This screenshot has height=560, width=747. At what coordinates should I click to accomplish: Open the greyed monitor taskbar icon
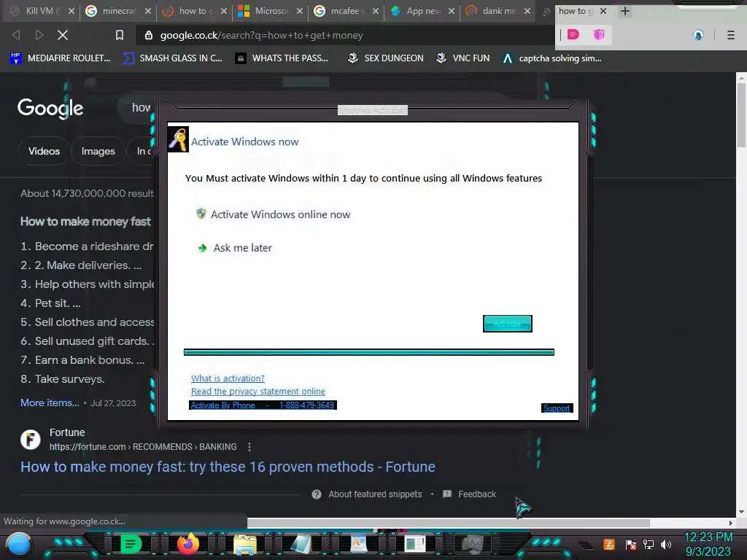point(472,544)
